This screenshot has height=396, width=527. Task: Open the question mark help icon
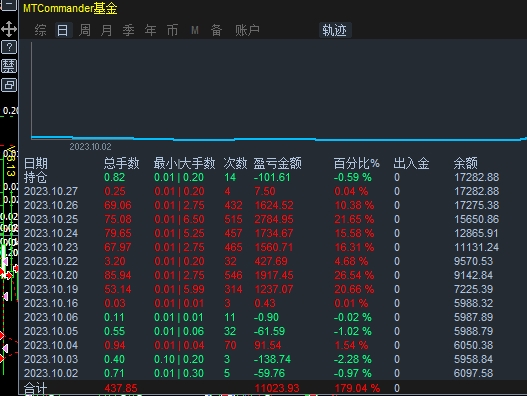pyautogui.click(x=9, y=47)
